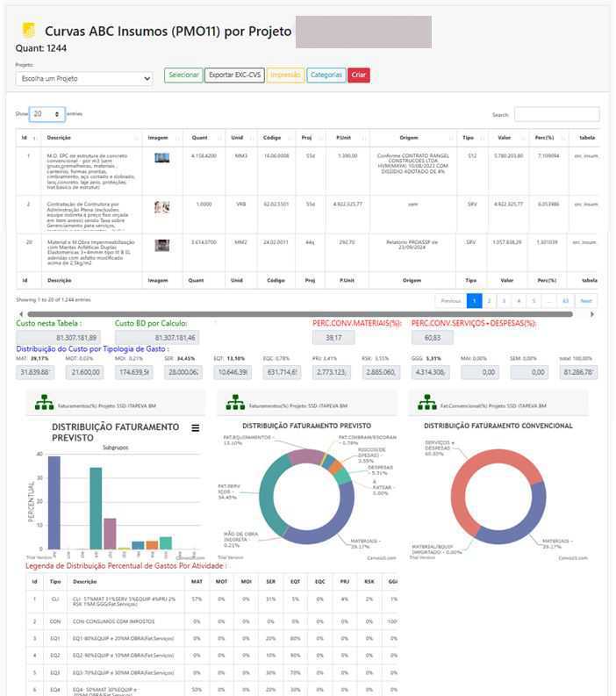Open the Show entries count selector
Screen dimensions: 616x696
coord(47,114)
